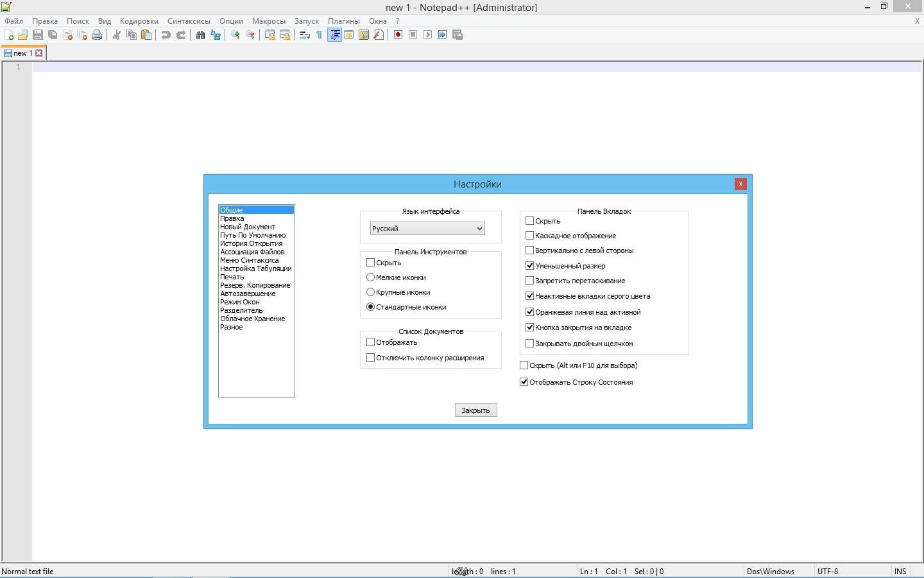The image size is (924, 578).
Task: Toggle synchronized vertical scrolling icon
Action: 269,35
